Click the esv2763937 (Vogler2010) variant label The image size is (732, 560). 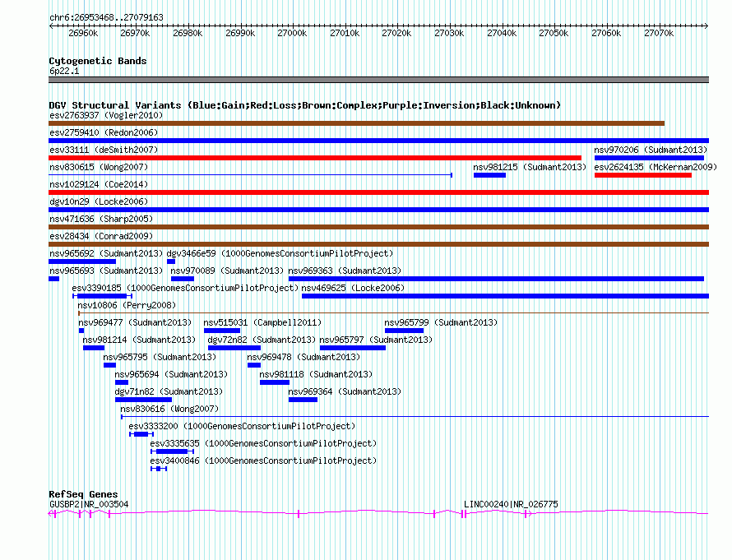coord(106,115)
